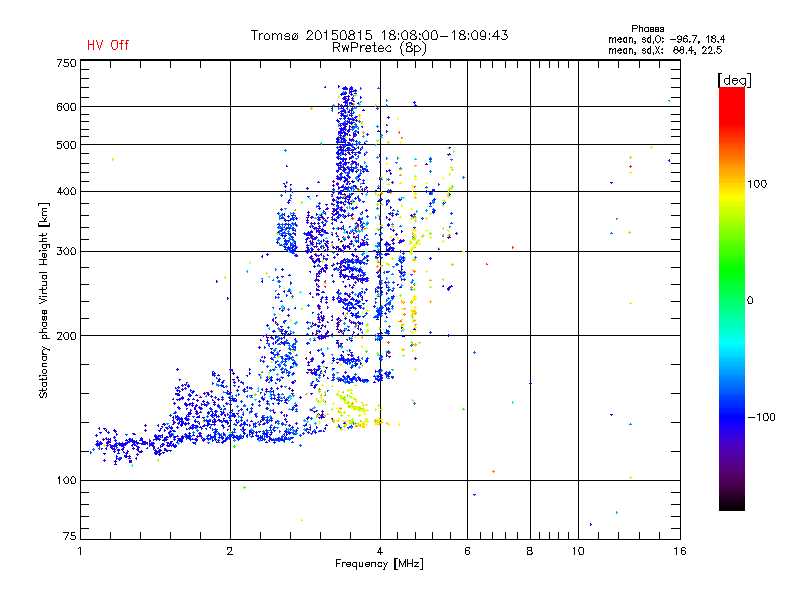Click the x-axis '16' frequency label
The width and height of the screenshot is (800, 600).
pyautogui.click(x=680, y=551)
